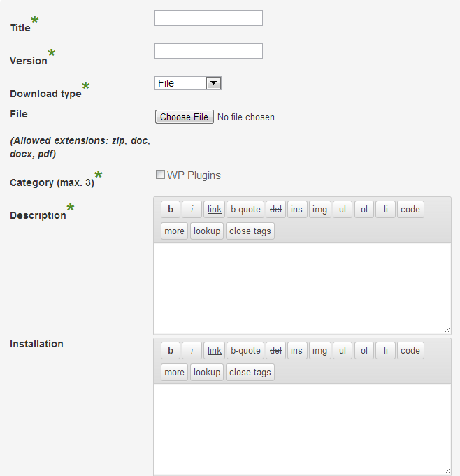The width and height of the screenshot is (460, 476).
Task: Click inside the Installation text area
Action: point(302,429)
